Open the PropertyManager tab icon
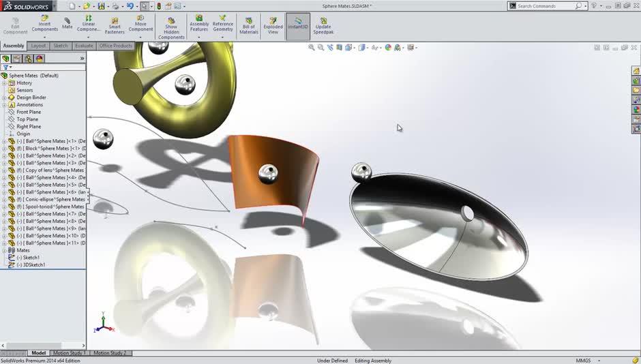 click(17, 59)
